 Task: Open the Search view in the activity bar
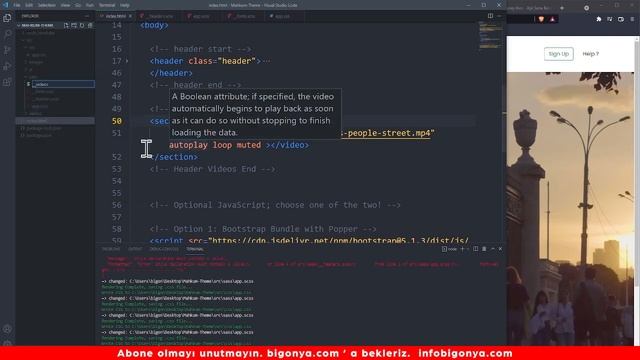7,34
